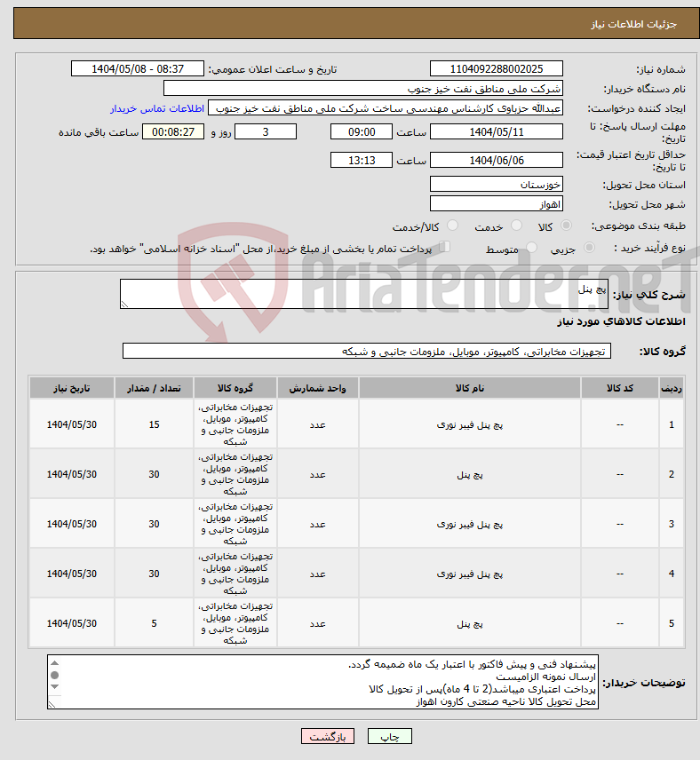Select the خدمت radio button
Image resolution: width=700 pixels, height=760 pixels.
click(517, 226)
